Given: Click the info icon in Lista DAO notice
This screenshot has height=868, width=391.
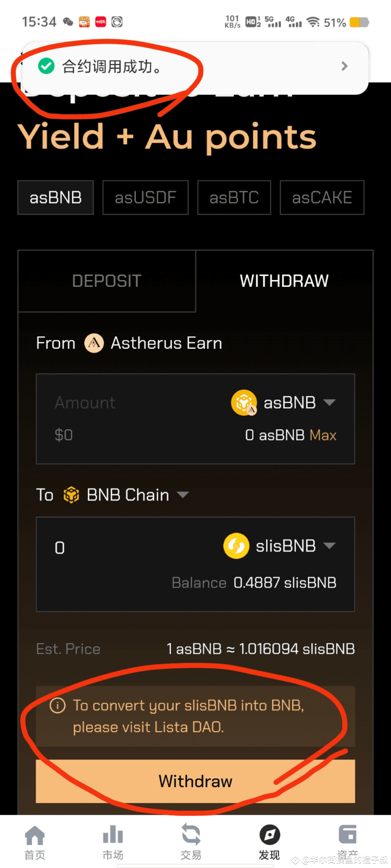Looking at the screenshot, I should (x=58, y=706).
